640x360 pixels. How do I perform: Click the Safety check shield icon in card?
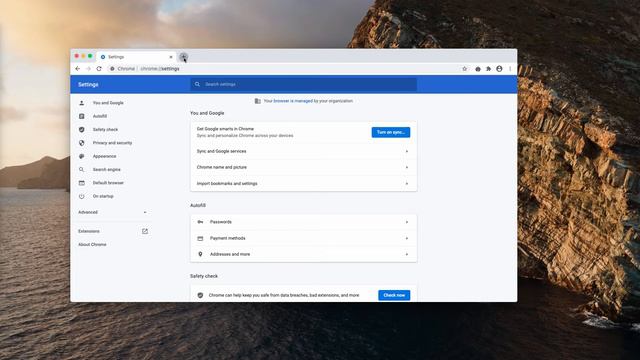[200, 295]
